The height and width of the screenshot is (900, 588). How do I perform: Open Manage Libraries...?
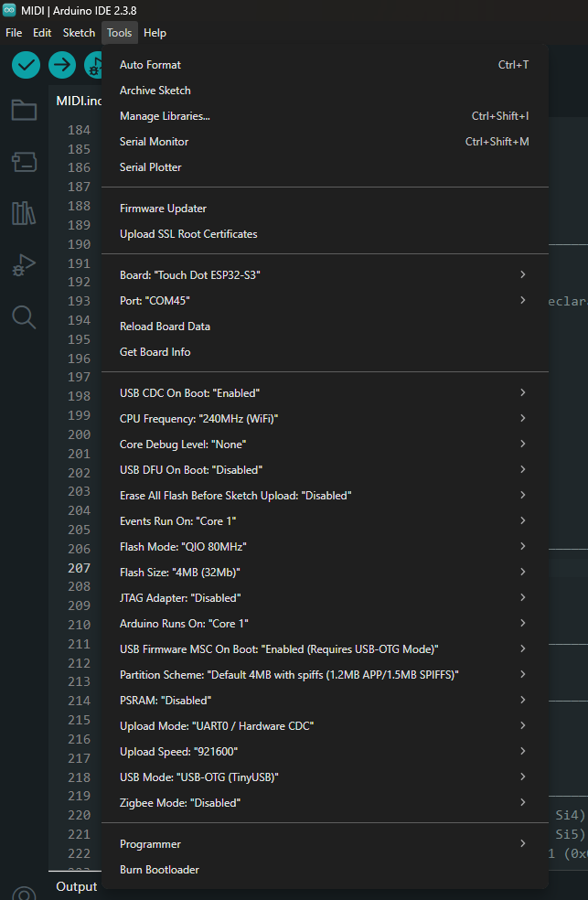[325, 116]
